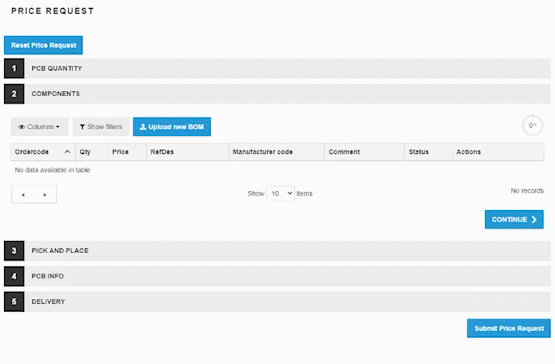This screenshot has height=364, width=555.
Task: Sort table by Ordercode column
Action: pos(43,152)
